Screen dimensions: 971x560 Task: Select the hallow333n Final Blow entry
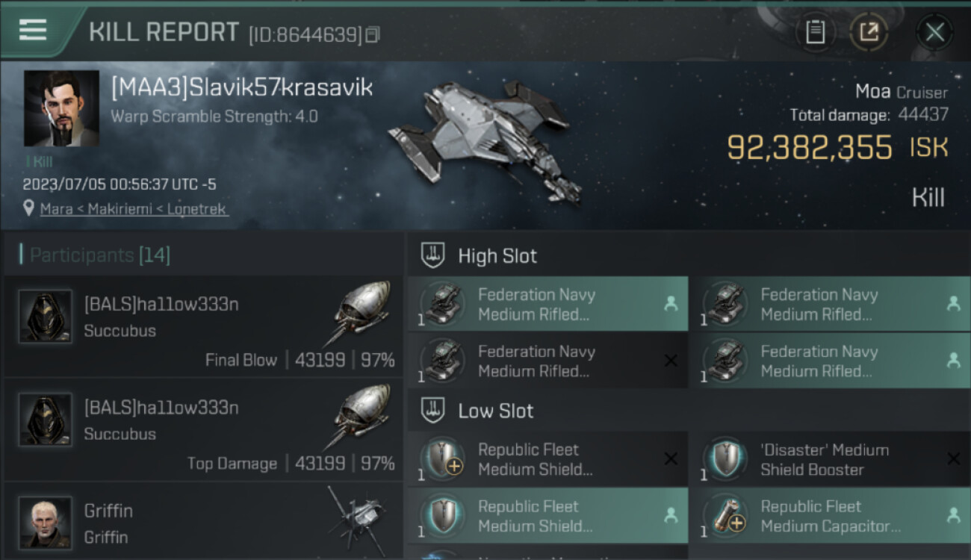[203, 327]
